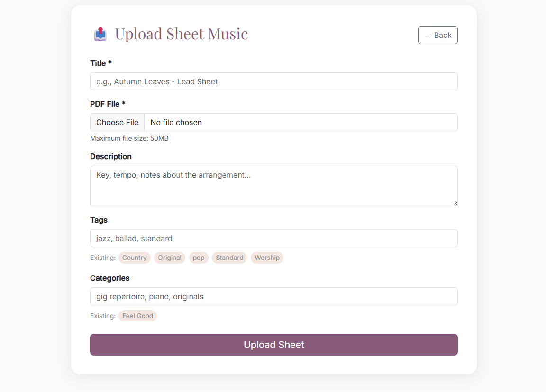Viewport: 546px width, 392px height.
Task: Click the Upload Sheet Music heading
Action: 181,34
